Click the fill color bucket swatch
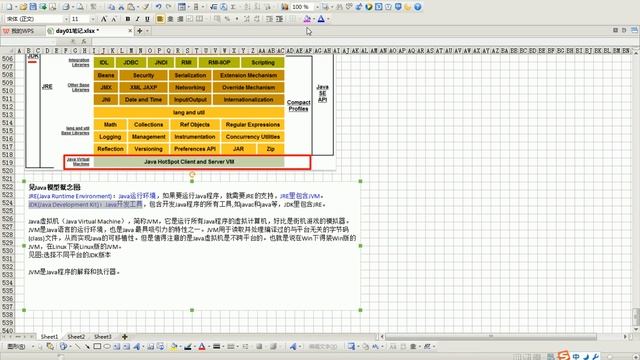640x360 pixels. 307,19
